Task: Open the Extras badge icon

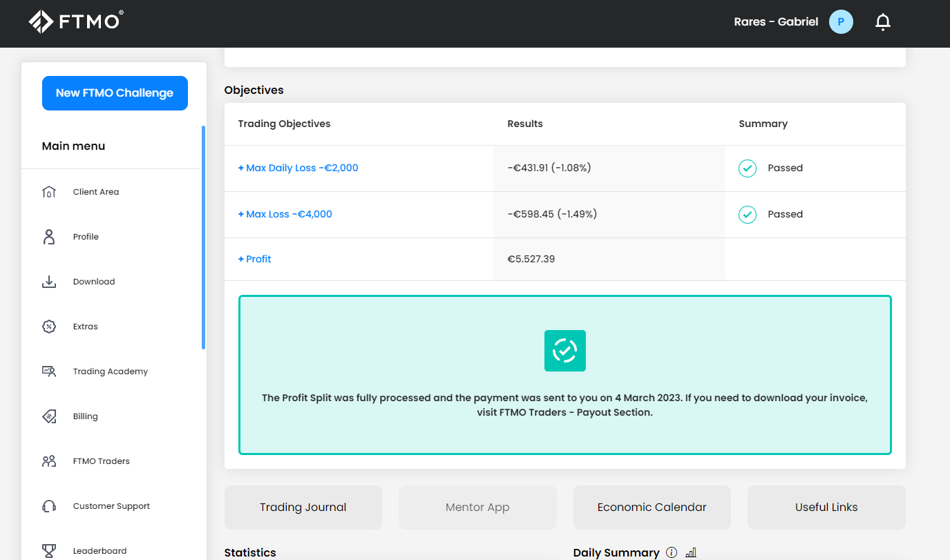Action: coord(49,327)
